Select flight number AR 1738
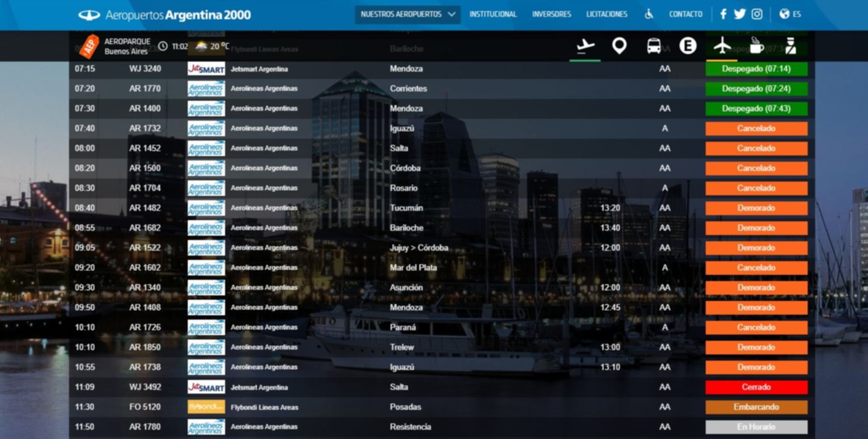The image size is (868, 439). pos(145,367)
